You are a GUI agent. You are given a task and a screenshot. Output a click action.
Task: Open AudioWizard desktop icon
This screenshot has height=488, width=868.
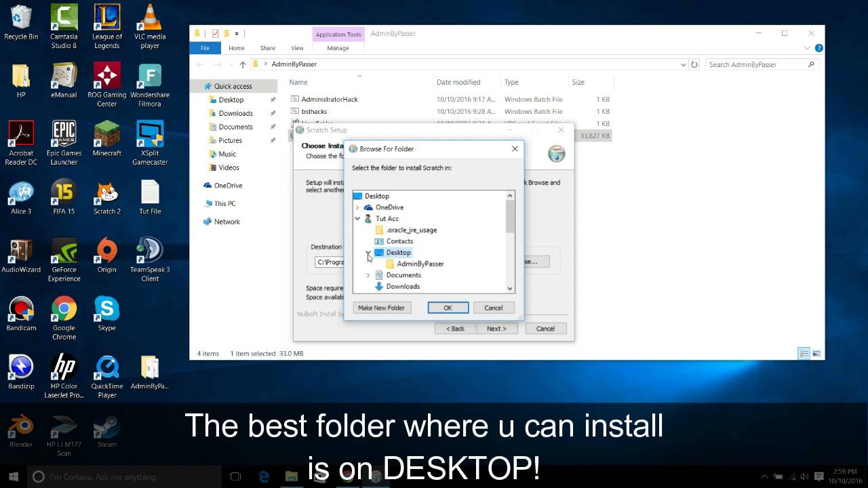pos(21,256)
